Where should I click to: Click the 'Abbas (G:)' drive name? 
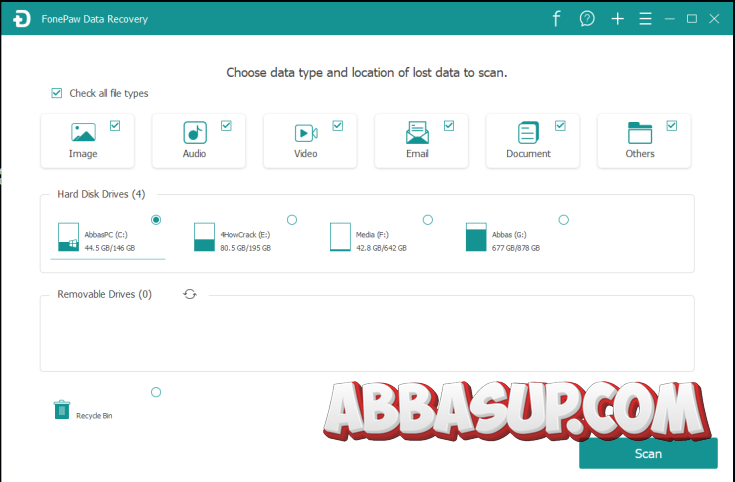pos(509,234)
